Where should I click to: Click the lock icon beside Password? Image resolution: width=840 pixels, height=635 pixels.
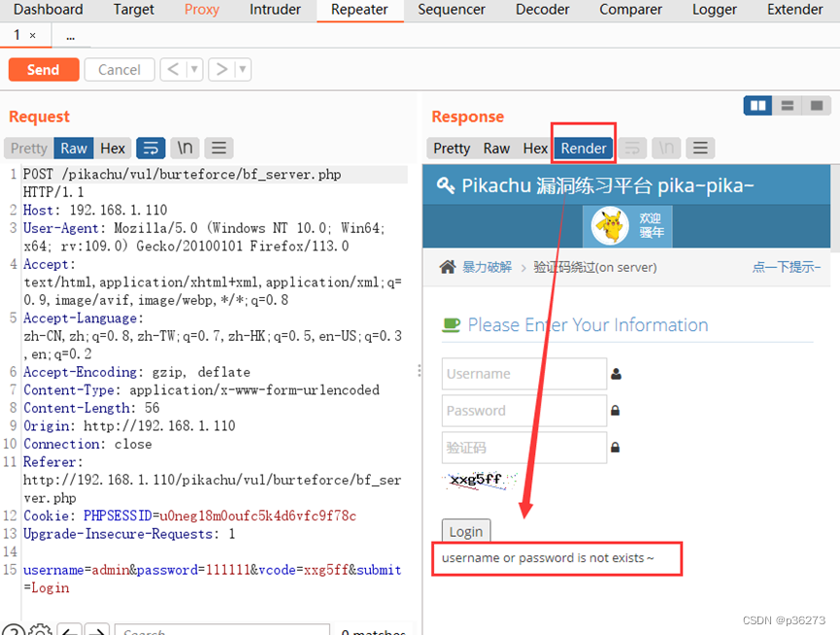[x=616, y=411]
